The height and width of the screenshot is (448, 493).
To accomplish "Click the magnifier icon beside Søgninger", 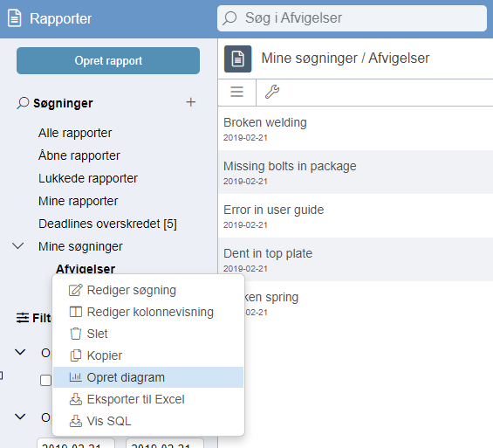I will pyautogui.click(x=23, y=103).
